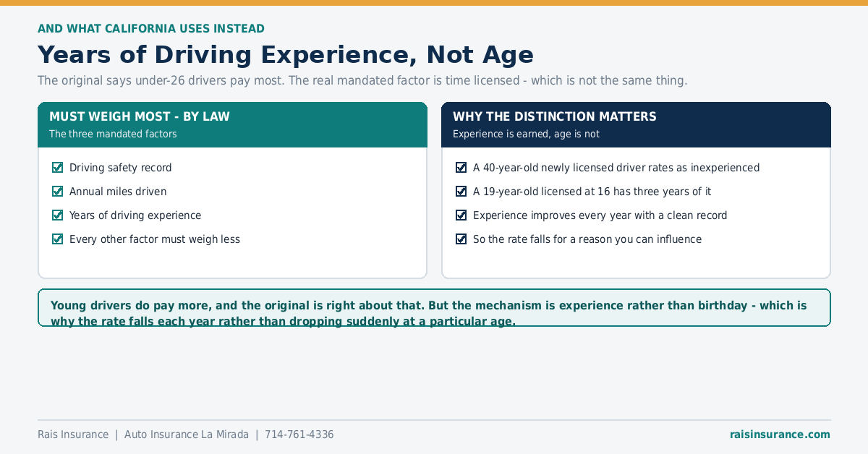Click the Every other factor must weigh less text
Image resolution: width=868 pixels, height=454 pixels.
click(155, 239)
